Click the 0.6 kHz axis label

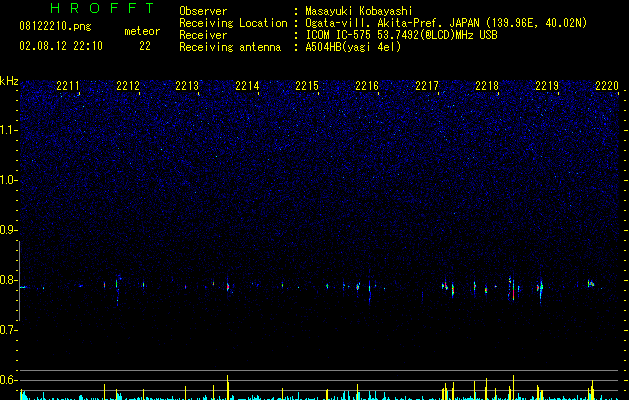click(x=9, y=380)
